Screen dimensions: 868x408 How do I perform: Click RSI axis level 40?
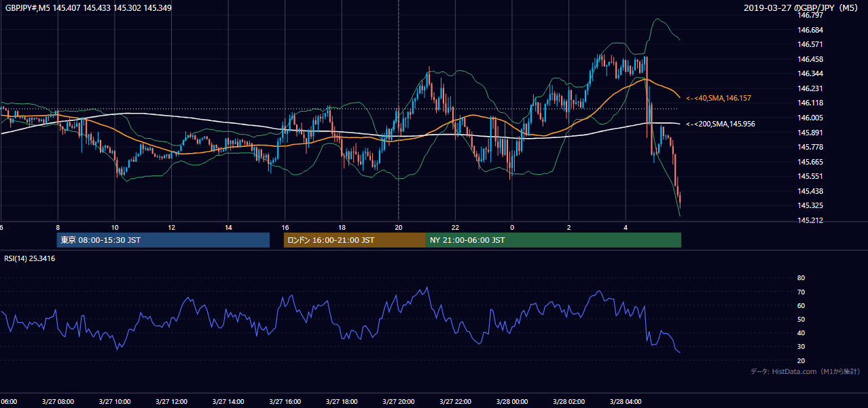coord(801,333)
